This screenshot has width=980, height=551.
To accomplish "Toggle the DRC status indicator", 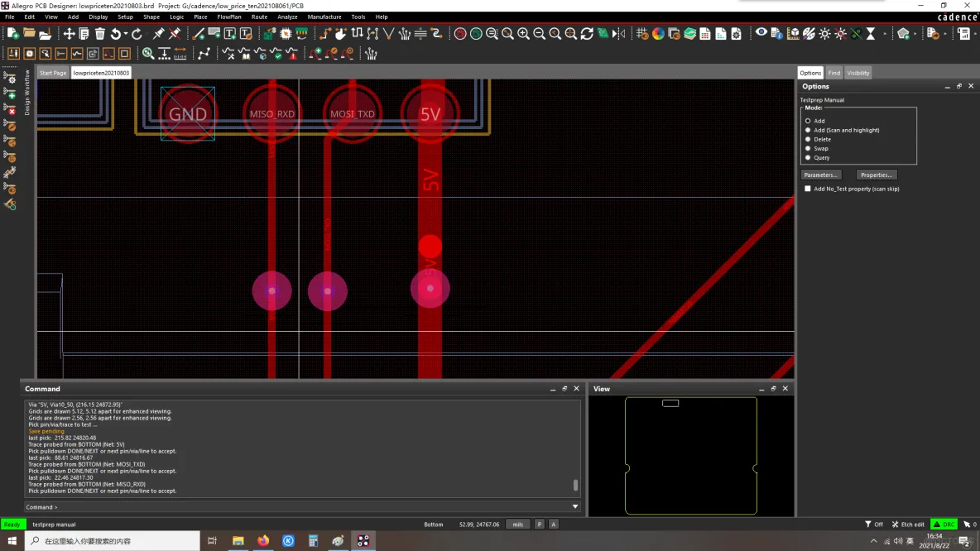I will coord(944,525).
